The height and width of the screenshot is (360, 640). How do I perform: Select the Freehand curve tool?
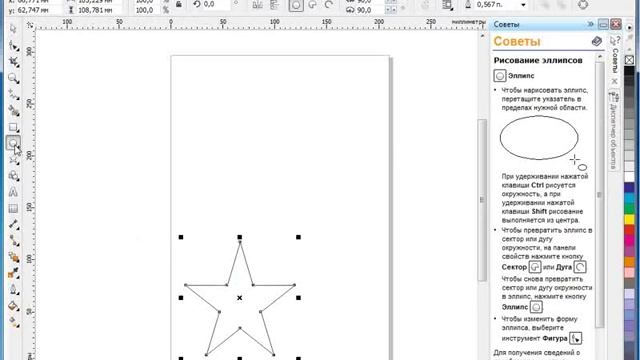pyautogui.click(x=13, y=95)
